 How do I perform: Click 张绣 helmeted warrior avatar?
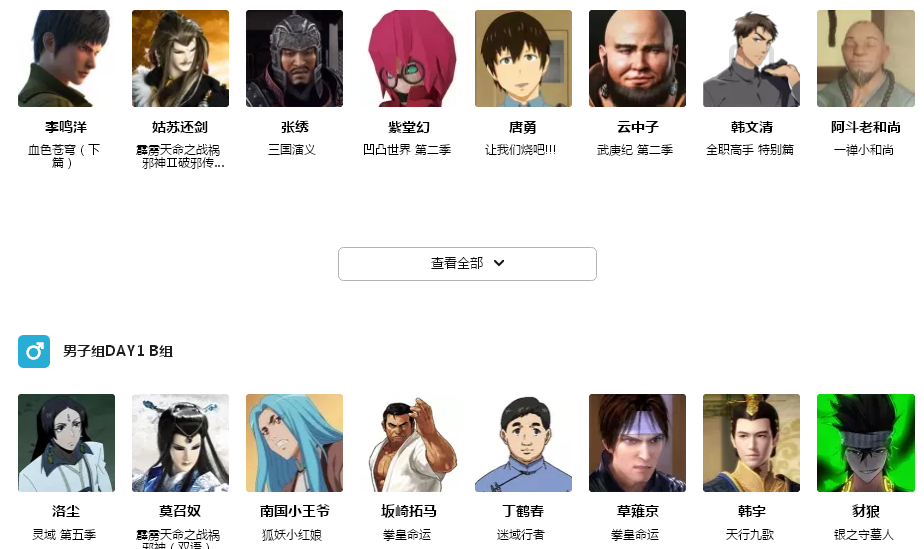(294, 58)
